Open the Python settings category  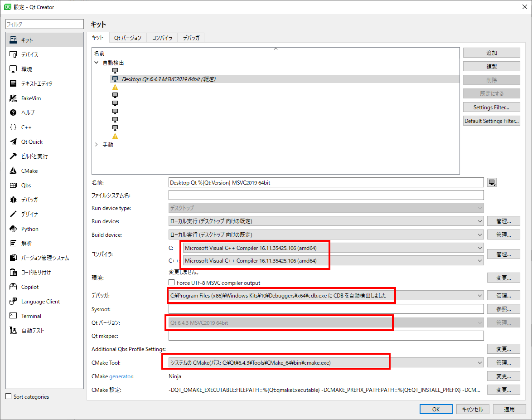pos(44,229)
